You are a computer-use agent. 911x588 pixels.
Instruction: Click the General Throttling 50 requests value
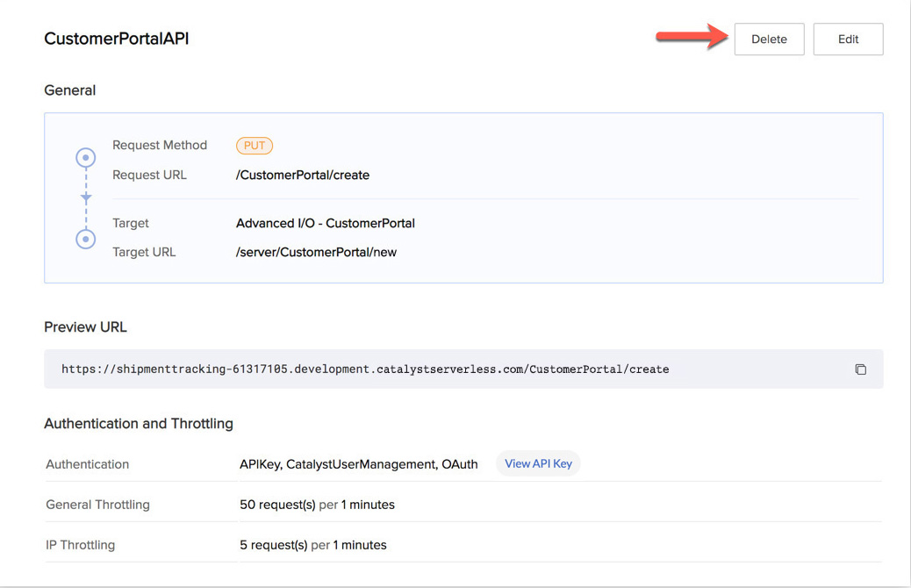tap(317, 505)
